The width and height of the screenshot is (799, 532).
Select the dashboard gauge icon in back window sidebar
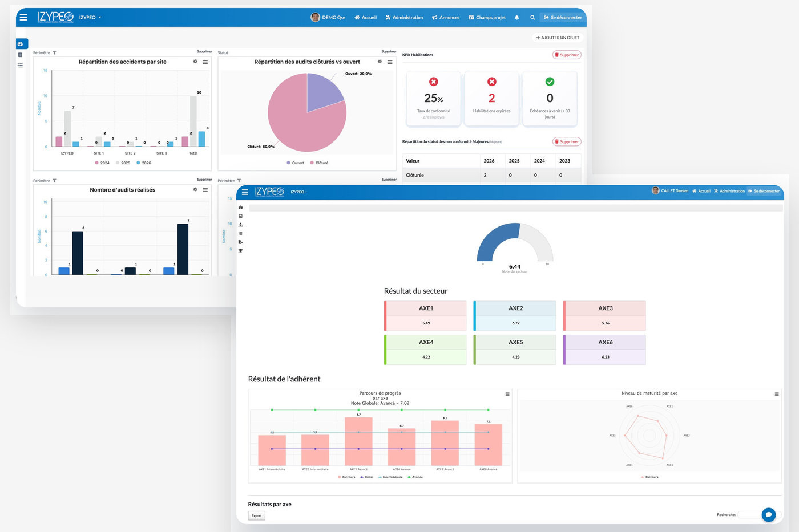(21, 44)
